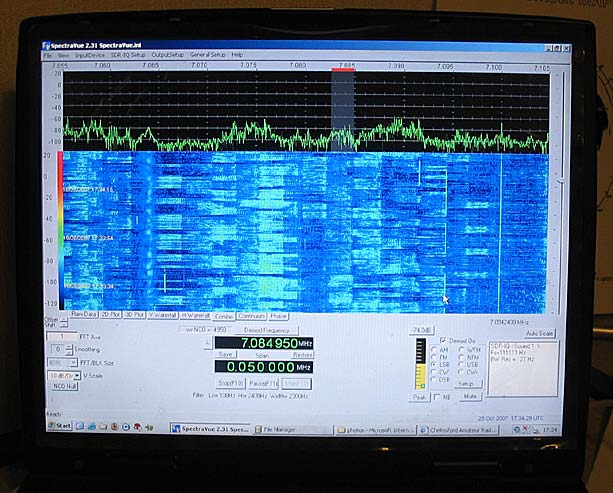Image resolution: width=613 pixels, height=493 pixels.
Task: Click the 7.084950 MHz center frequency display
Action: [x=264, y=343]
